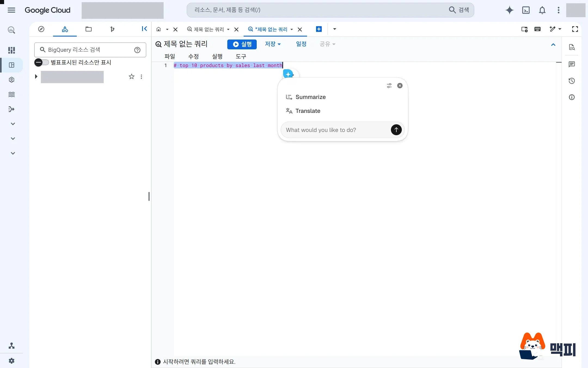Open the workflow arrow icon in left sidebar
Image resolution: width=588 pixels, height=368 pixels.
coord(11,109)
